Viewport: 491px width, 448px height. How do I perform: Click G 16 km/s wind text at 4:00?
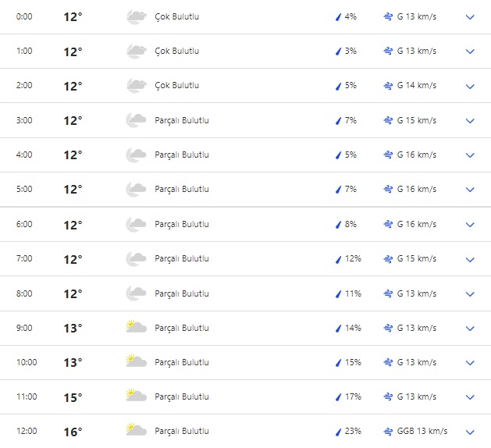[x=416, y=155]
